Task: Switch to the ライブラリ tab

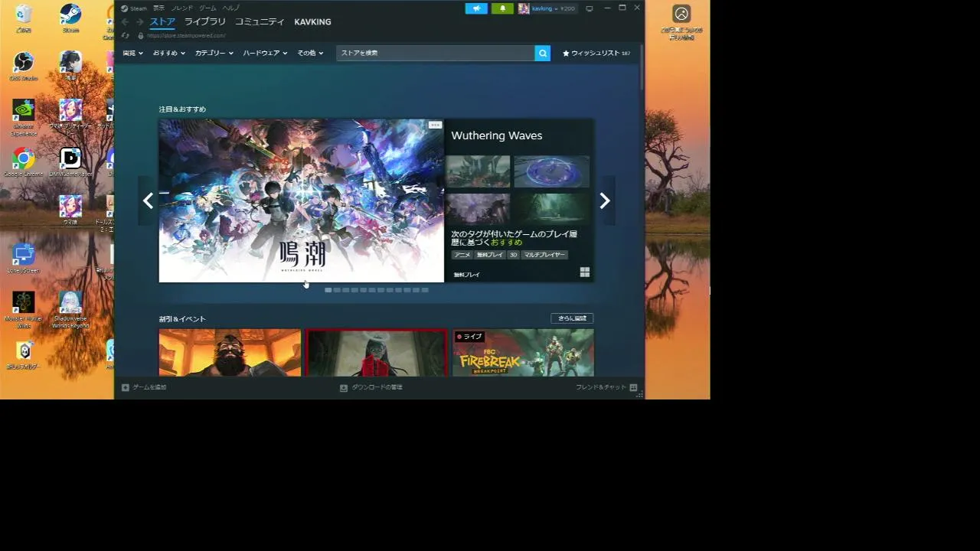Action: (x=205, y=22)
